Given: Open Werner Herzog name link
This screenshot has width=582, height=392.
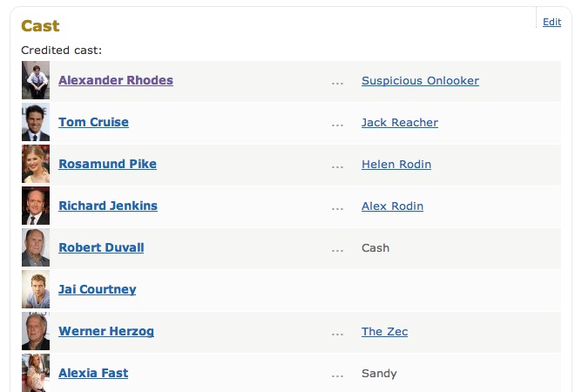Looking at the screenshot, I should (x=108, y=332).
